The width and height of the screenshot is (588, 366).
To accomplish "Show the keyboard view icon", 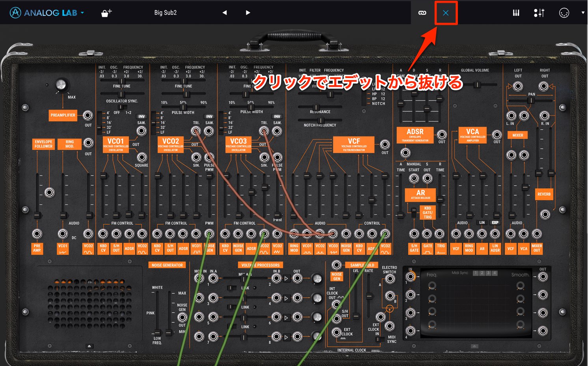I will (516, 13).
